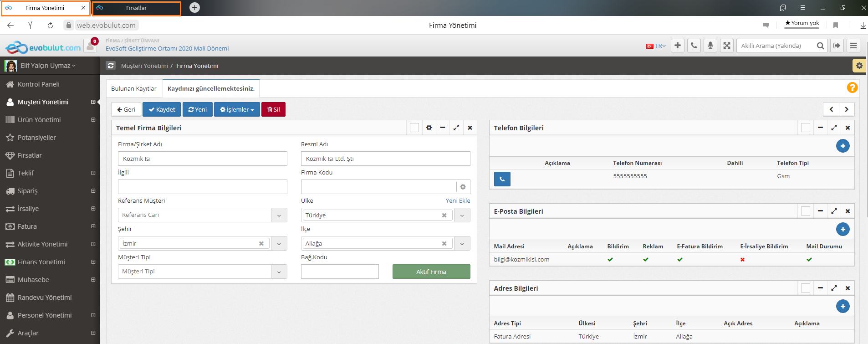
Task: Click the Firma/Şirket Adı input field
Action: point(202,159)
